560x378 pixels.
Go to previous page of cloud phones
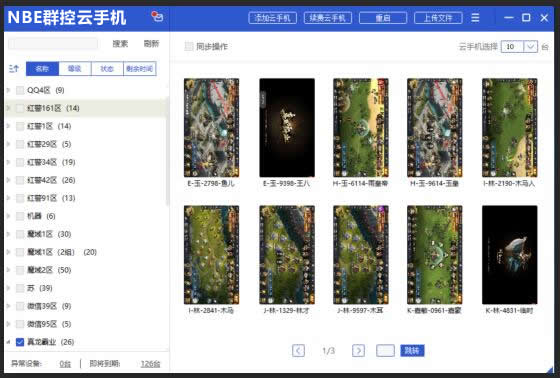coord(298,350)
